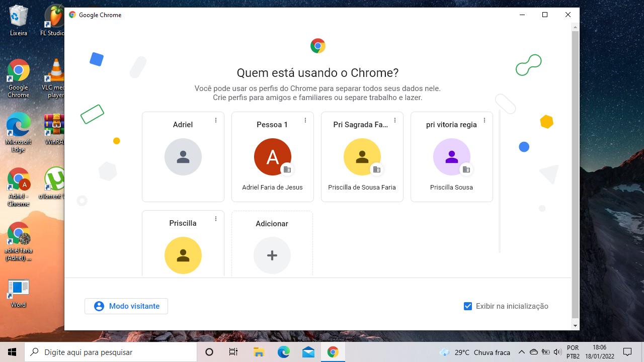Show more actions for Priscilla profile
Image resolution: width=644 pixels, height=362 pixels.
point(216,219)
